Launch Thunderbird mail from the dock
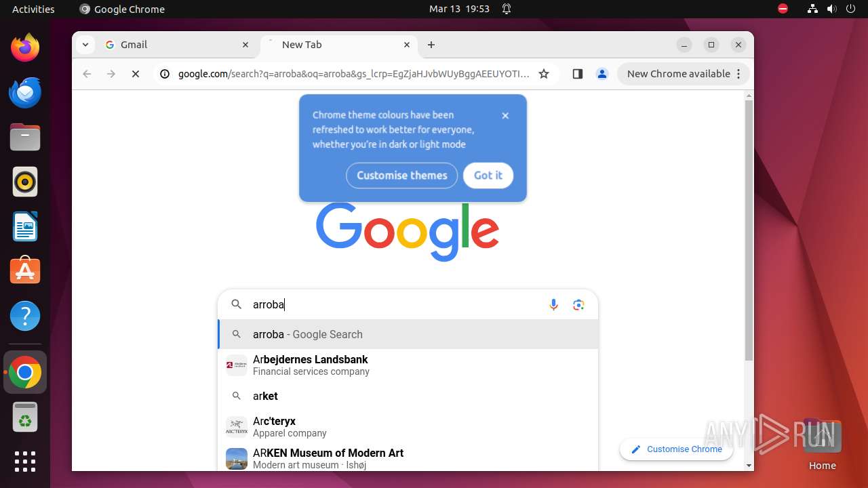 [25, 93]
